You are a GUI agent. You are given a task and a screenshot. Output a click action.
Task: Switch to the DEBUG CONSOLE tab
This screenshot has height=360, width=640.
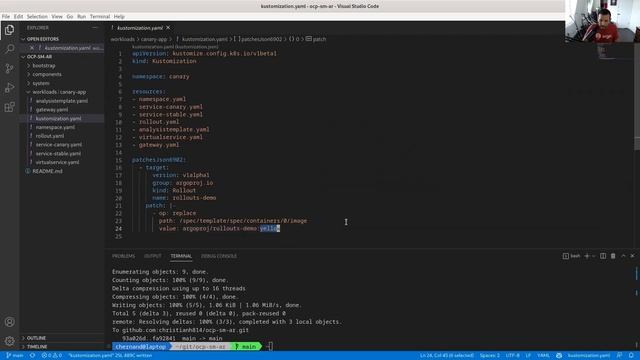[x=219, y=256]
